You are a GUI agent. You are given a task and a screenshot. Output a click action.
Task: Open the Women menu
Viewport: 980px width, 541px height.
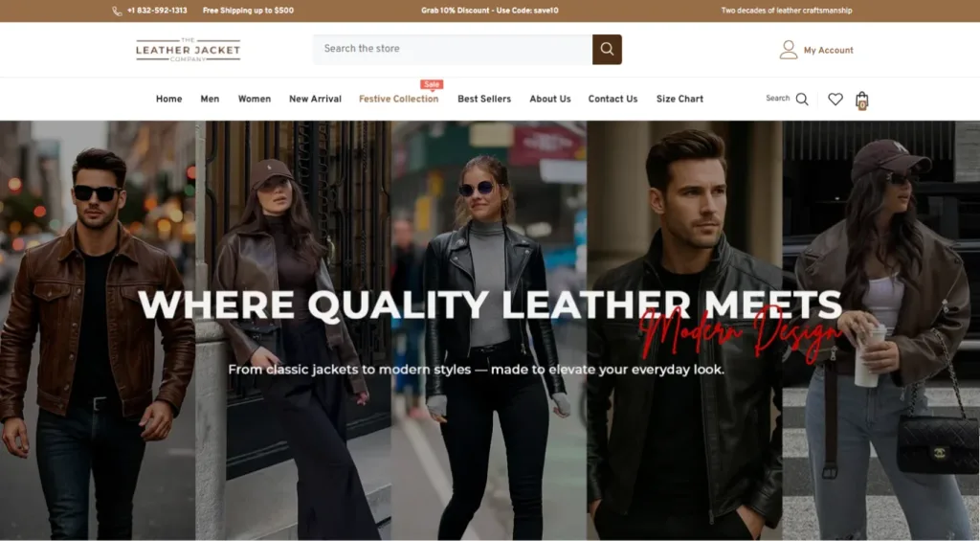255,99
